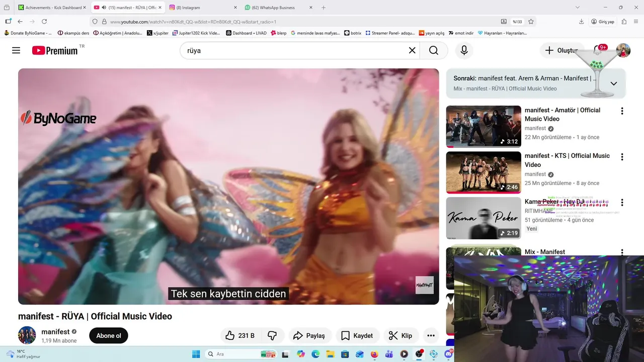This screenshot has width=644, height=362.
Task: Open more actions three-dot button under video
Action: tap(431, 335)
